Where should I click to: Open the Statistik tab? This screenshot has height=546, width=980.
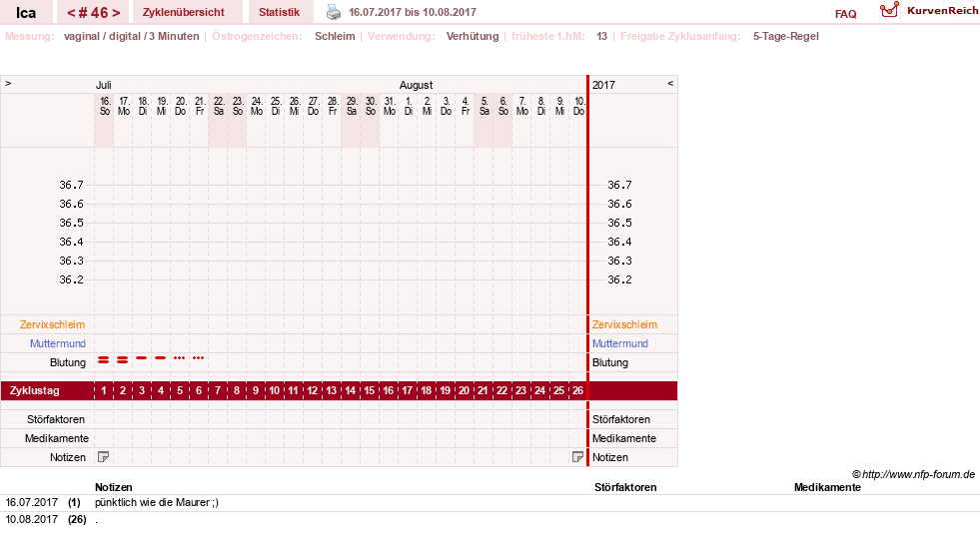tap(279, 12)
